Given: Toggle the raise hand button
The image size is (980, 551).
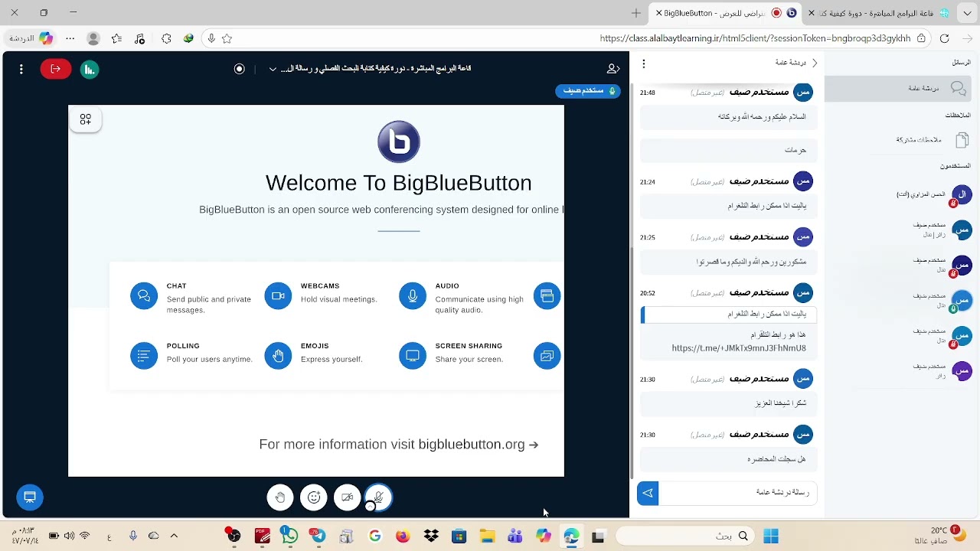Looking at the screenshot, I should point(280,497).
